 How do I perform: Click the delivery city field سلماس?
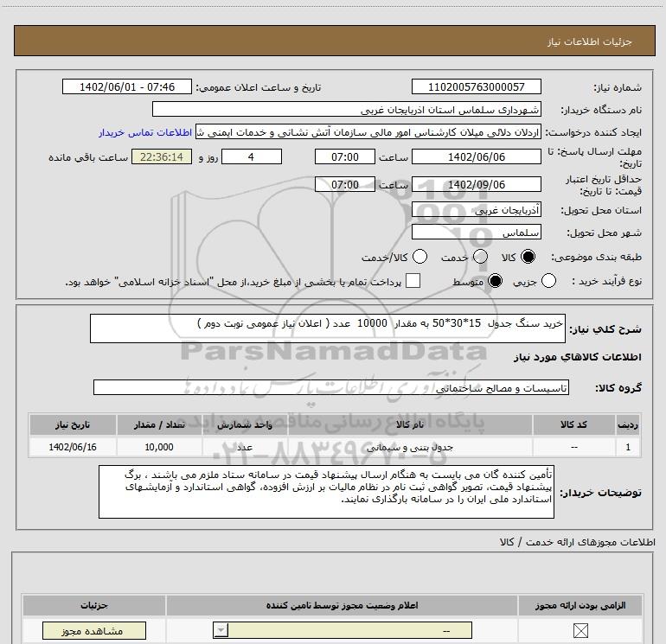pyautogui.click(x=476, y=233)
